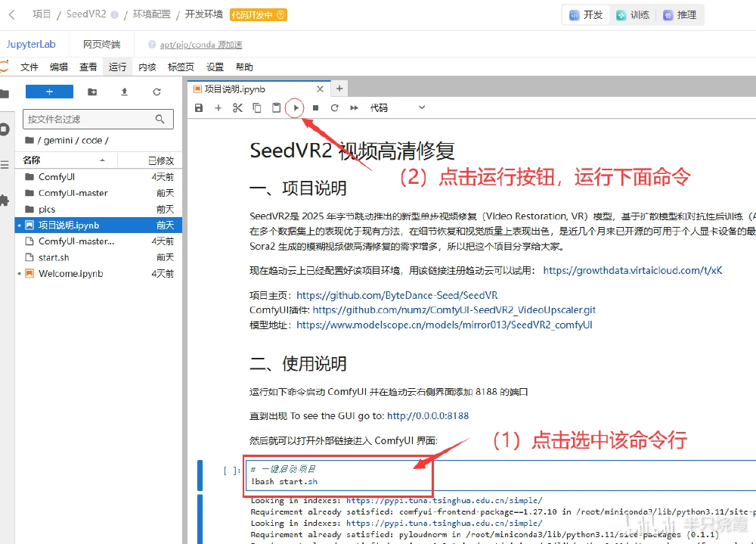Paste cell from clipboard
The height and width of the screenshot is (544, 756).
[274, 107]
